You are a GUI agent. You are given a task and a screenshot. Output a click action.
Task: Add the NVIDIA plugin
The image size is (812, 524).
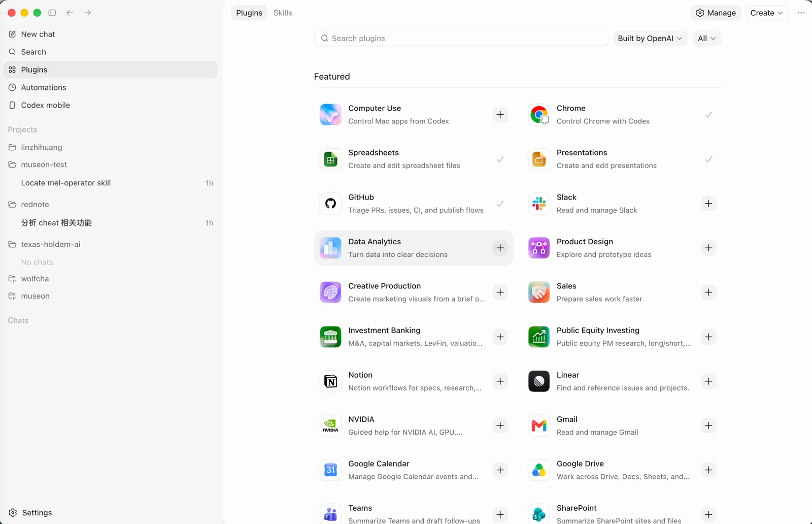pos(500,425)
